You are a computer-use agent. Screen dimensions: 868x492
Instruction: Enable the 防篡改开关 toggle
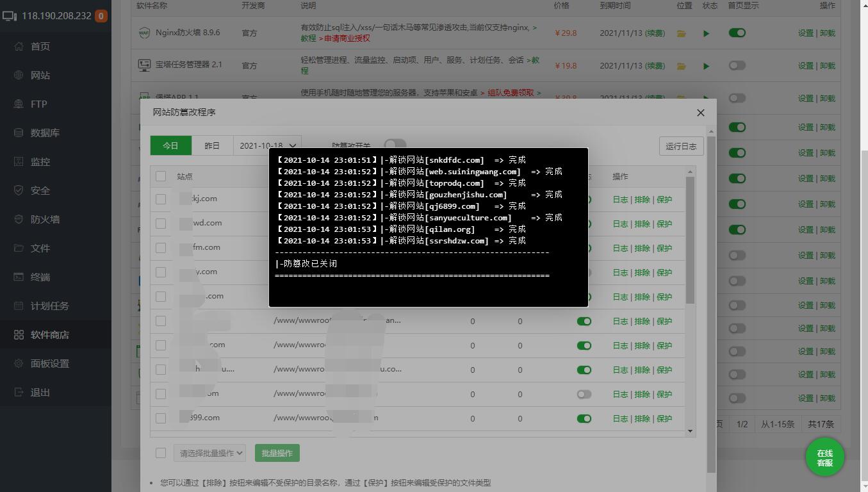(x=395, y=145)
